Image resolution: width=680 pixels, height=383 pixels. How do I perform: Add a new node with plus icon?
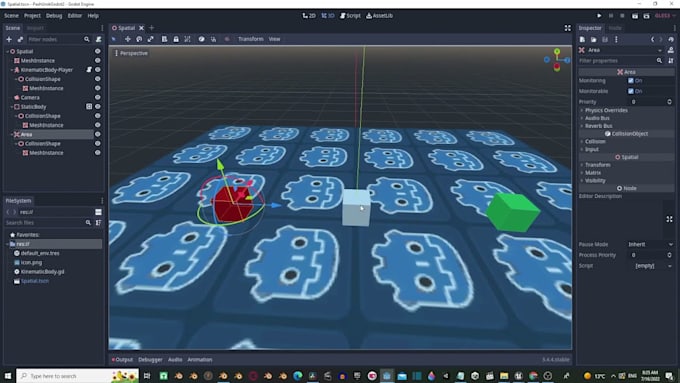point(9,39)
